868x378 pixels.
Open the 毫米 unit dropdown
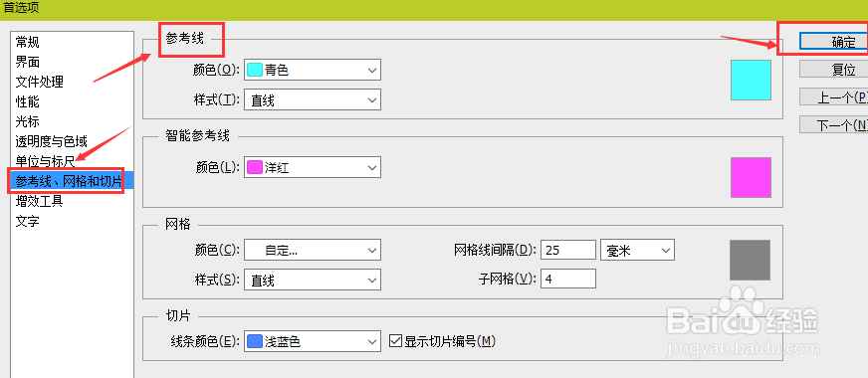[x=637, y=250]
